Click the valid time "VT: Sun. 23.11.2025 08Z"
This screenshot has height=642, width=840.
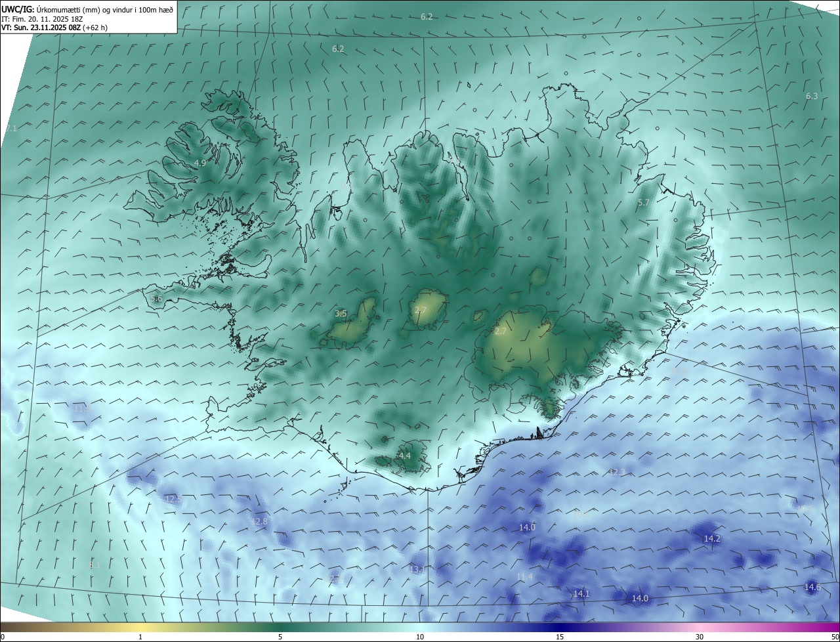[x=41, y=28]
